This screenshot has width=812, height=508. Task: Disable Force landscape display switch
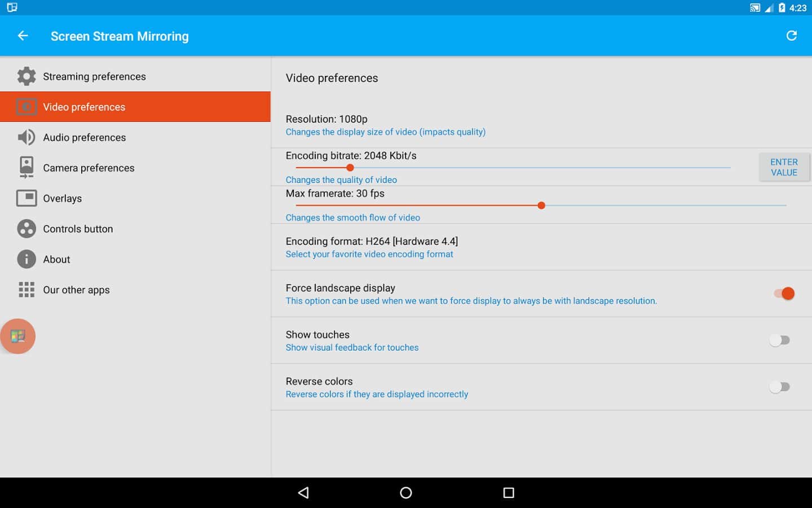pos(784,294)
